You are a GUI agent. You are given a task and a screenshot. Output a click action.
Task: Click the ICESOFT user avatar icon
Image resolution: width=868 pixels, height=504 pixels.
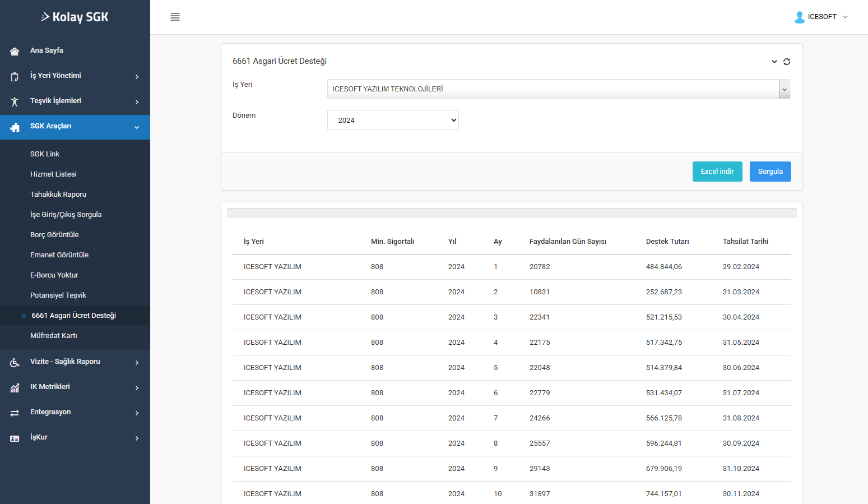pos(800,17)
